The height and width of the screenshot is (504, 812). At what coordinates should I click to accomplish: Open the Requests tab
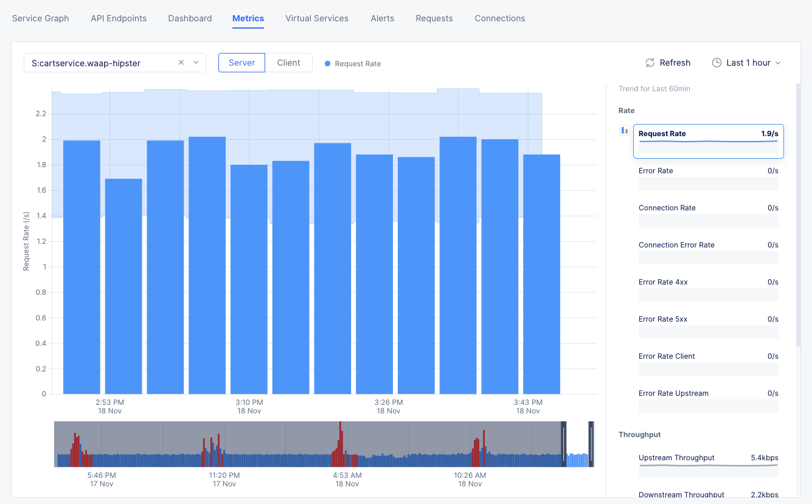(434, 18)
